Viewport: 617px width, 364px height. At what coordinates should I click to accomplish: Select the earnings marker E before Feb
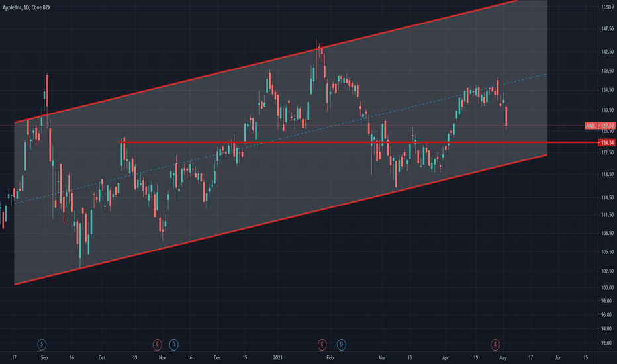click(322, 345)
